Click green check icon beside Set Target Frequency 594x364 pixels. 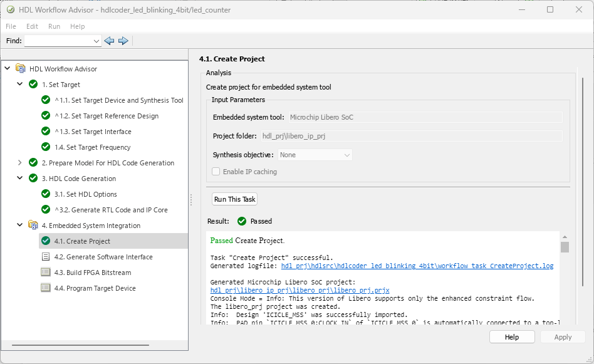[x=46, y=147]
